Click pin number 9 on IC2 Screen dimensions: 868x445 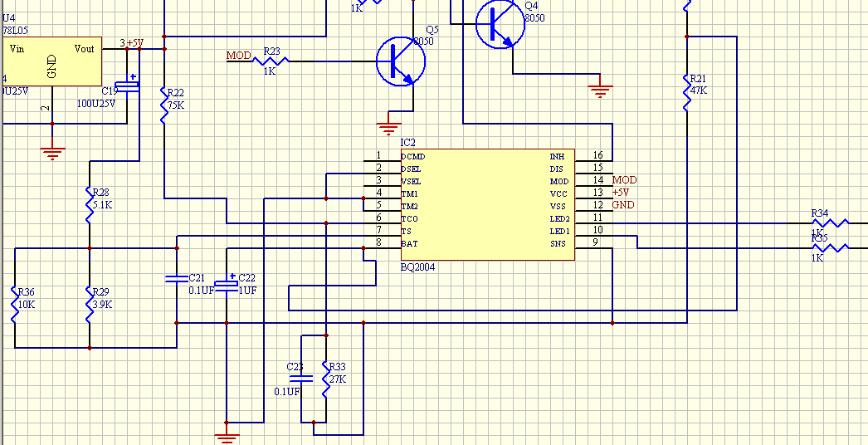click(596, 242)
